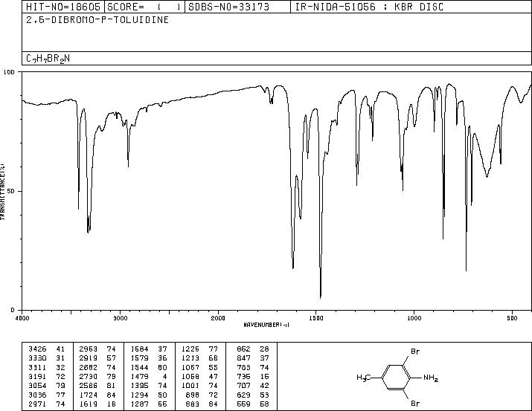The width and height of the screenshot is (532, 411).
Task: Select peak value 1479 in the table
Action: 139,376
